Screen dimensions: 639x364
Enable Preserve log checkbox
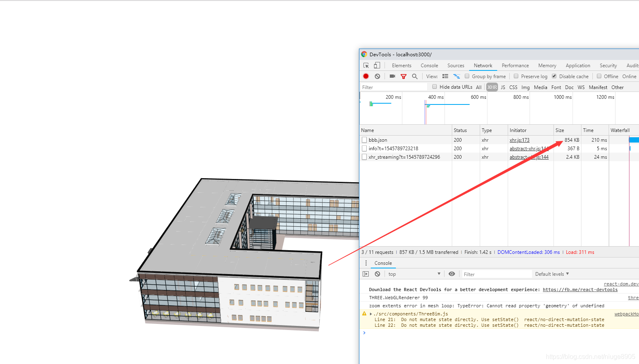pyautogui.click(x=516, y=76)
